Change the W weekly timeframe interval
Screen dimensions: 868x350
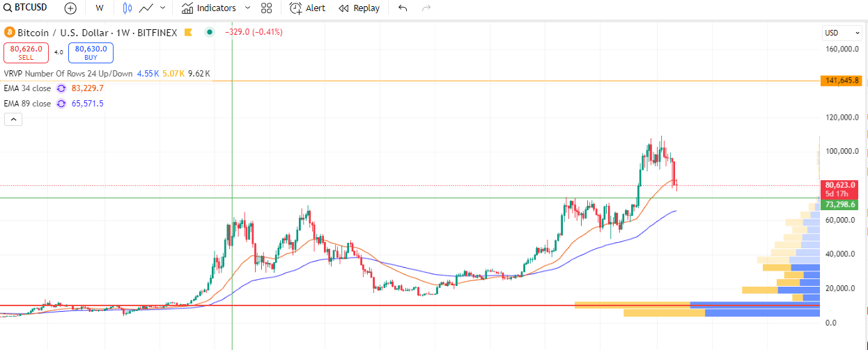100,8
